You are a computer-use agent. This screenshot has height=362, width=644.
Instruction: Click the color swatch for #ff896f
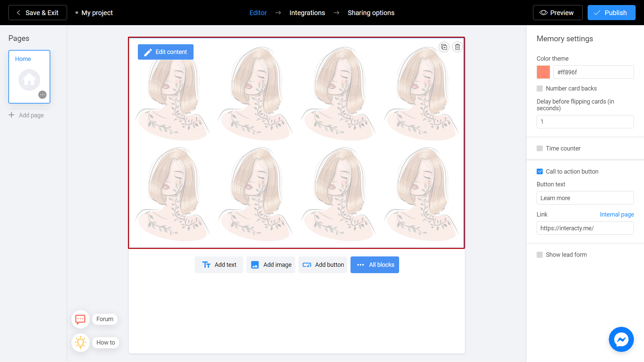[543, 72]
